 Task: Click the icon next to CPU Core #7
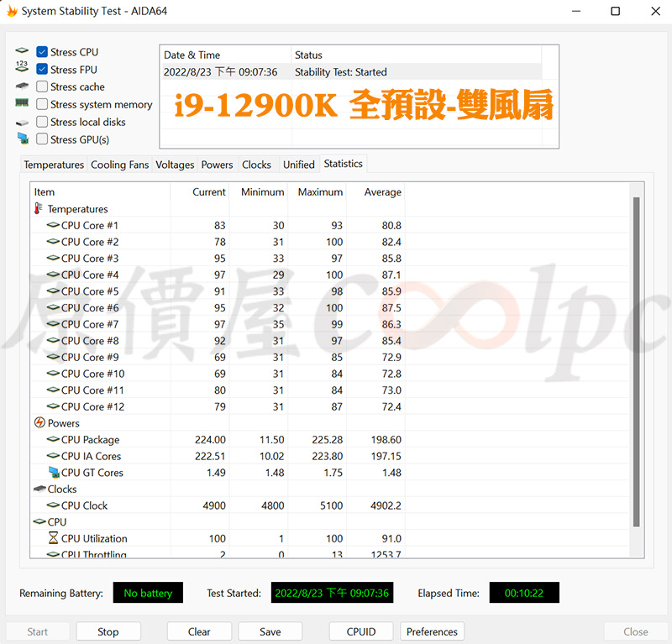click(x=53, y=323)
